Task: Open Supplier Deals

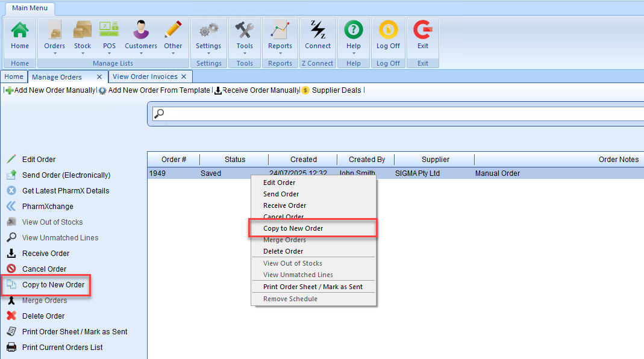Action: tap(336, 90)
